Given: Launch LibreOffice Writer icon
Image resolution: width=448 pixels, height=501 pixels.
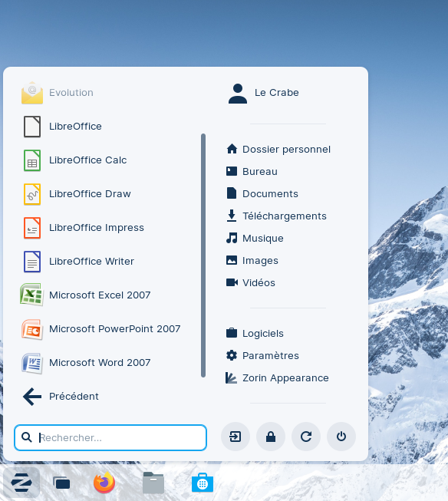Looking at the screenshot, I should 32,262.
